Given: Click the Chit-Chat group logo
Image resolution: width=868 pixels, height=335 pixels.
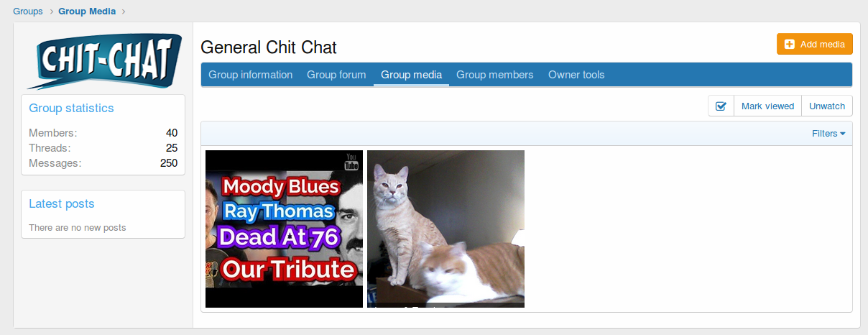Looking at the screenshot, I should [x=103, y=60].
